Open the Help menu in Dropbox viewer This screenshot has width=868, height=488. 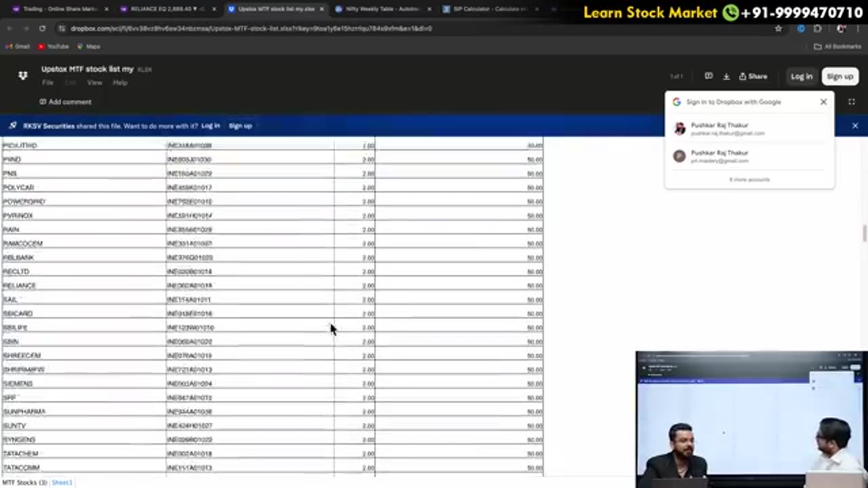click(x=120, y=83)
